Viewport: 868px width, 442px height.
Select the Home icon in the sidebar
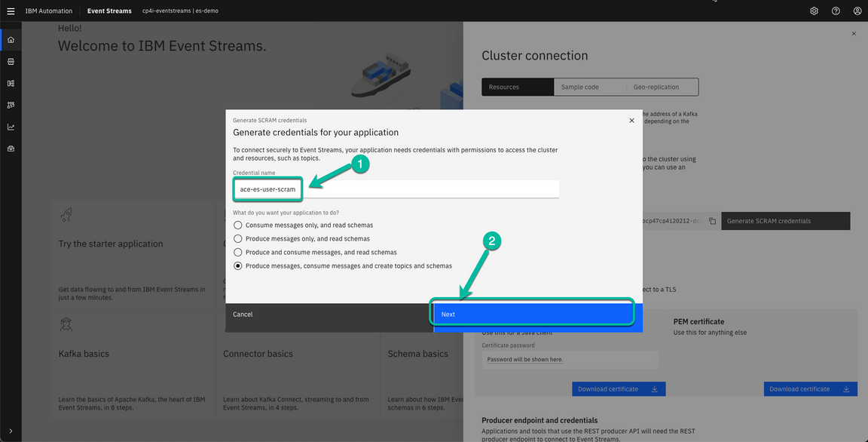pos(11,39)
